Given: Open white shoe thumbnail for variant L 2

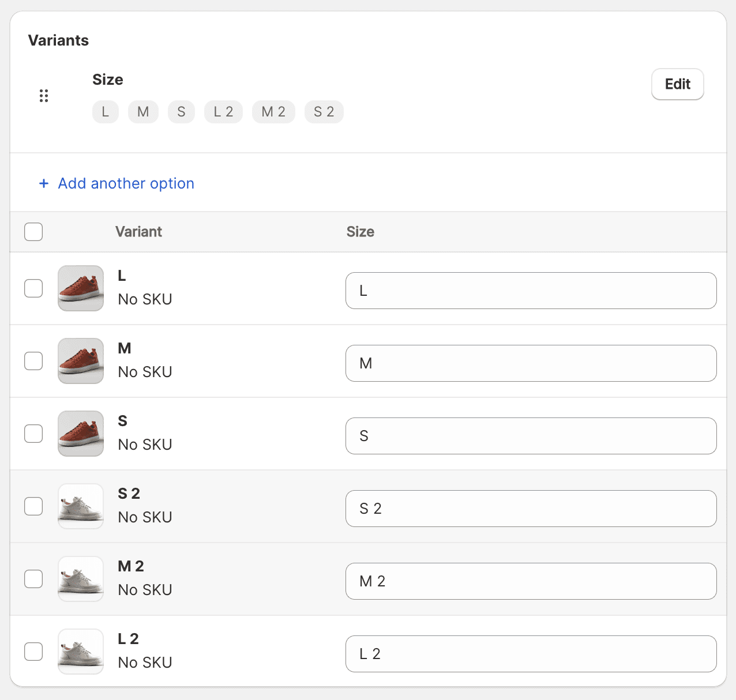Looking at the screenshot, I should click(x=81, y=652).
